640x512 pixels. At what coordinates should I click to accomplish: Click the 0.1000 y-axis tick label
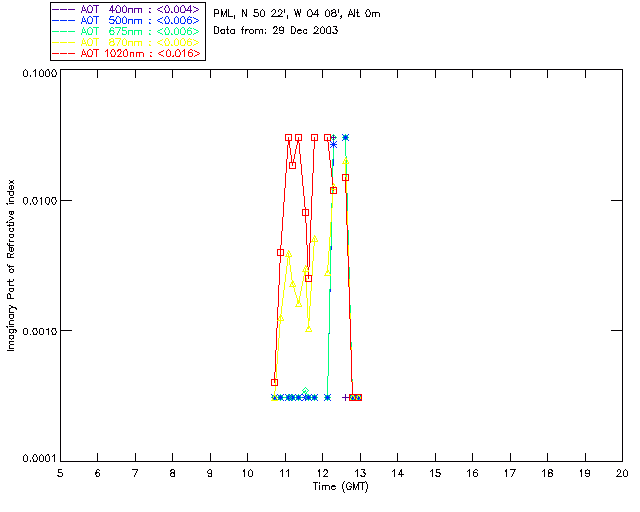coord(40,73)
